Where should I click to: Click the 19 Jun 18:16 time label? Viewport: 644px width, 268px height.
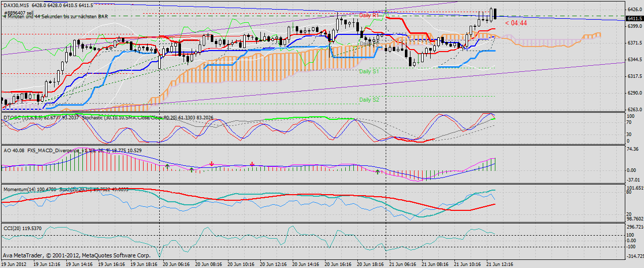[144, 264]
